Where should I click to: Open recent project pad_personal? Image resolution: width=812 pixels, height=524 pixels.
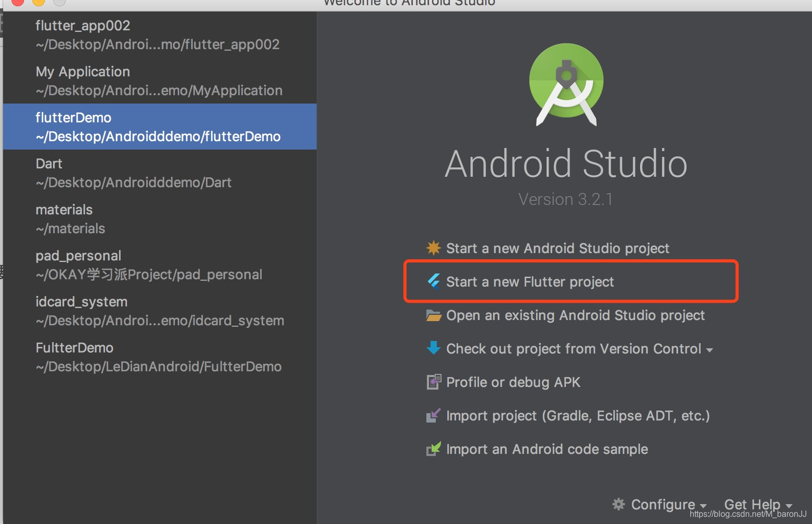coord(160,265)
